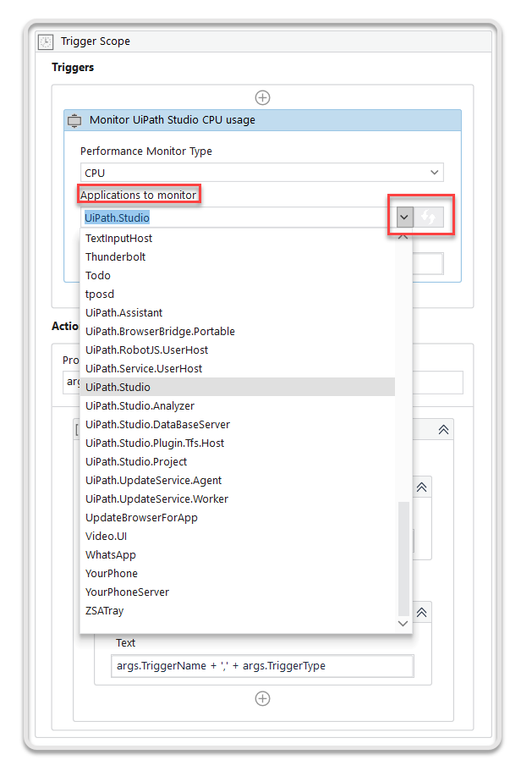Screen dimensions: 532x771
Task: Choose UiPath.Studio.Plugin.Tfs.Host entry
Action: [238, 443]
